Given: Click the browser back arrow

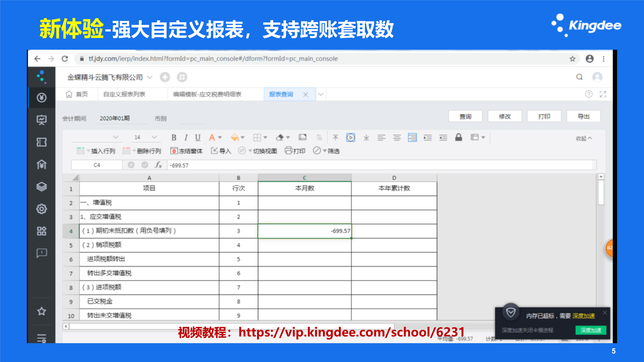Looking at the screenshot, I should point(37,59).
